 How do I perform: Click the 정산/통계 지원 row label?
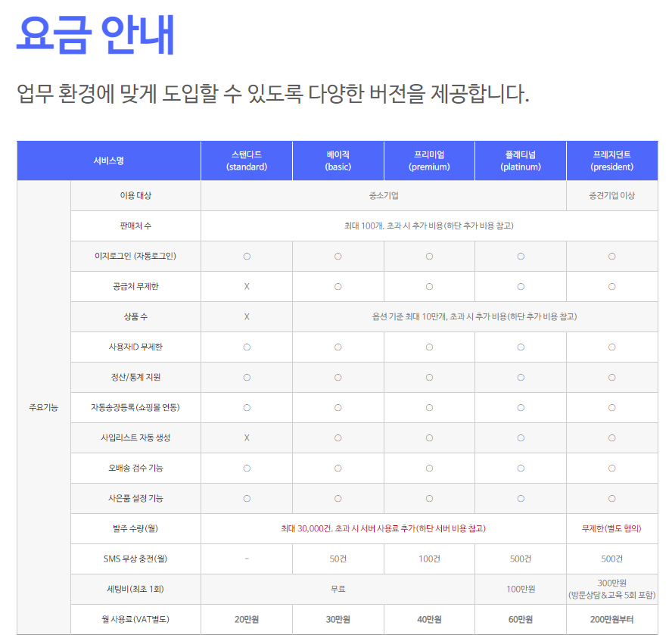[136, 378]
